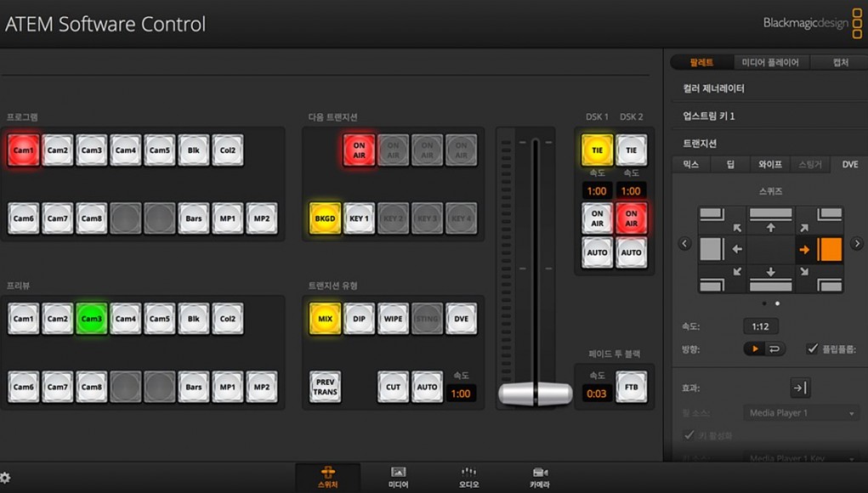Toggle DSK 2 TIE button

click(x=631, y=150)
